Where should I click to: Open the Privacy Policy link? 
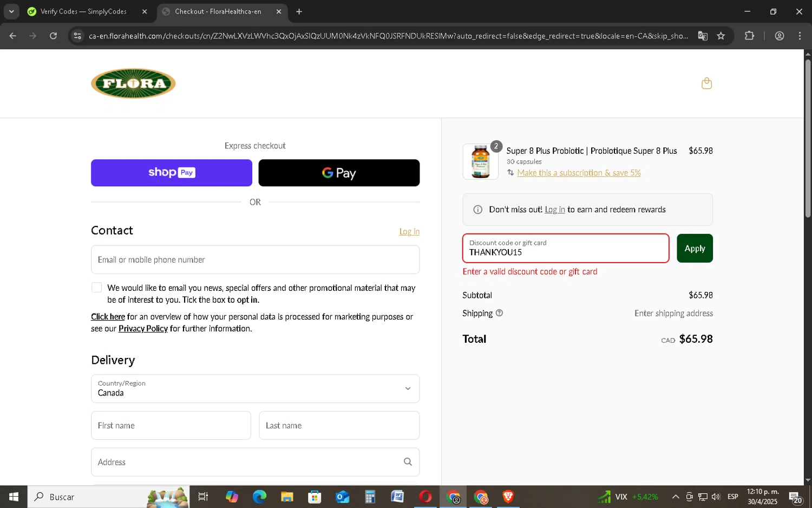(143, 329)
